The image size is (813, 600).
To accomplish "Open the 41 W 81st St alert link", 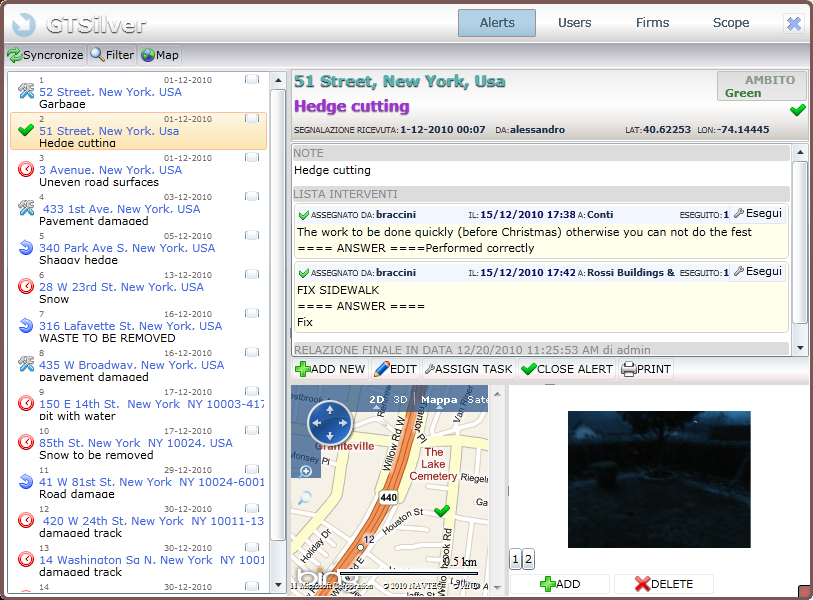I will 151,482.
